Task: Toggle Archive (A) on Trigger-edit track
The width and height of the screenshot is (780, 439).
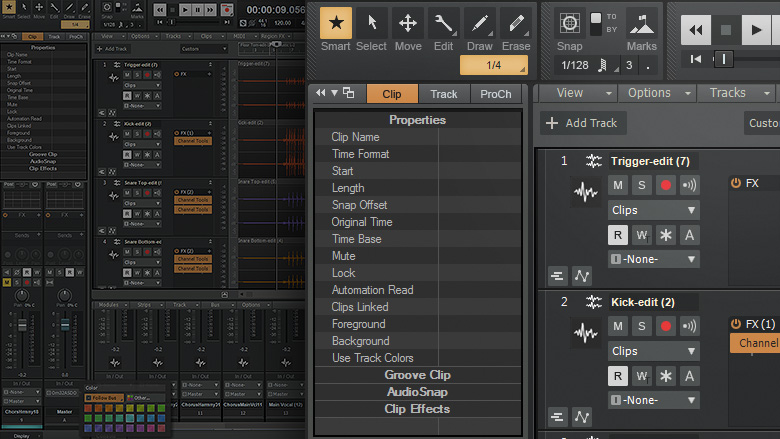Action: [x=689, y=235]
